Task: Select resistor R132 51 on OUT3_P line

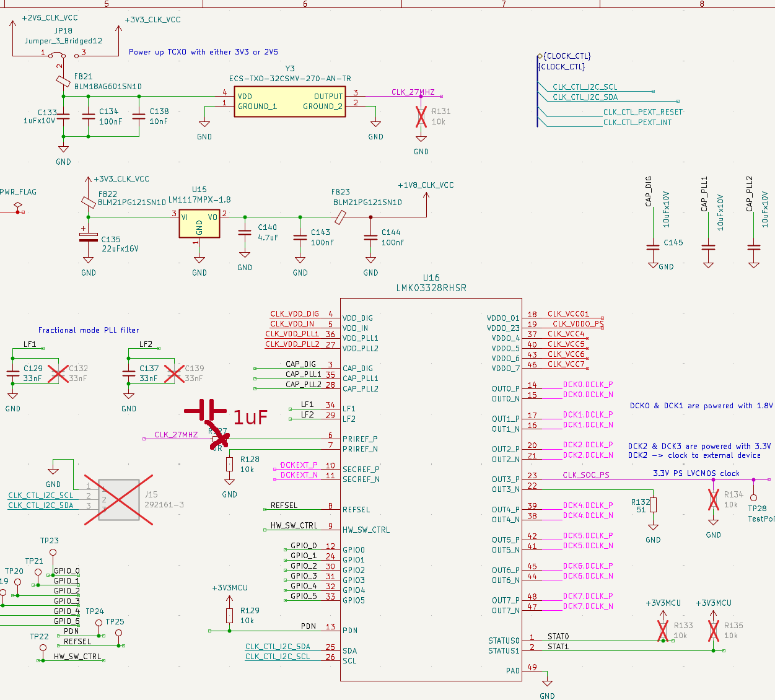Action: pos(652,504)
